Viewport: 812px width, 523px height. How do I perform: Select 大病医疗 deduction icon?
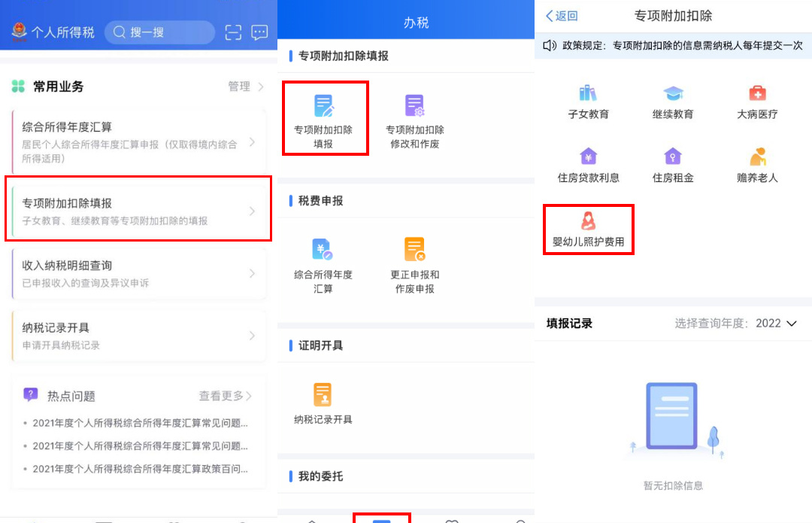click(x=757, y=93)
